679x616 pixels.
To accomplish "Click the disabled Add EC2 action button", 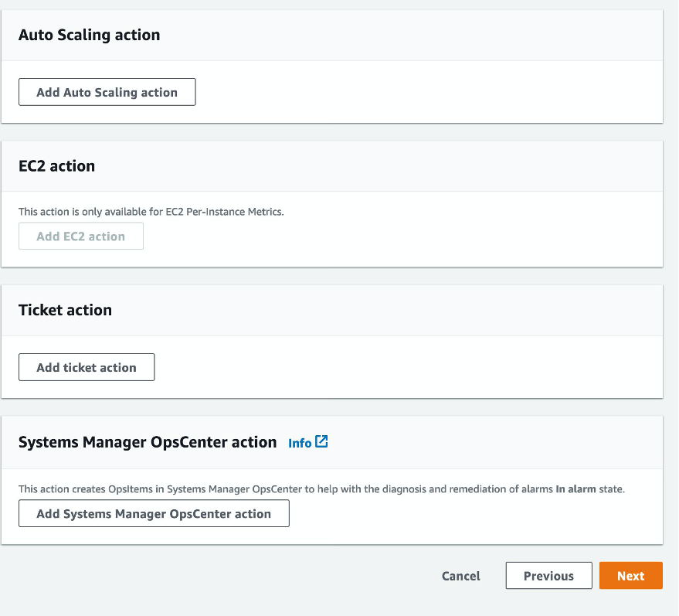I will [80, 236].
